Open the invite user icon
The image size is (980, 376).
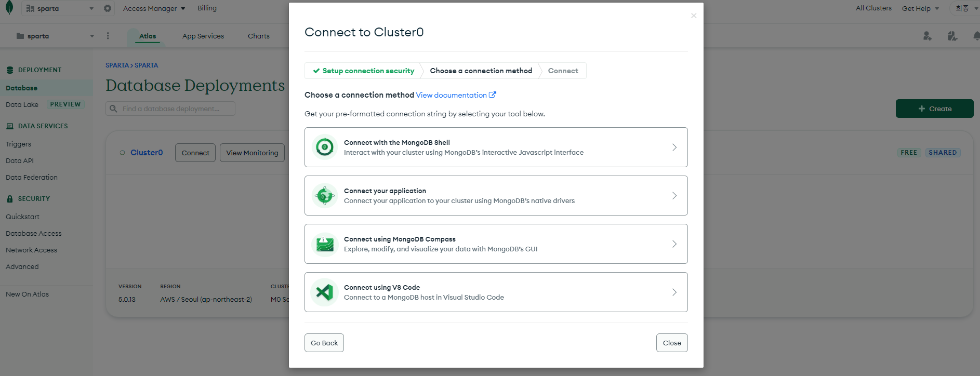927,36
